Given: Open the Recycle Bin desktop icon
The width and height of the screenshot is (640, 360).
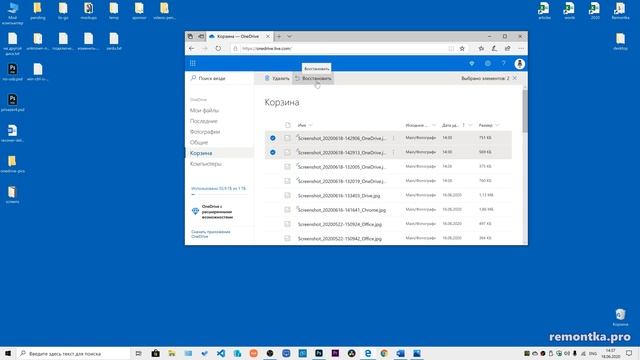Looking at the screenshot, I should click(x=620, y=317).
